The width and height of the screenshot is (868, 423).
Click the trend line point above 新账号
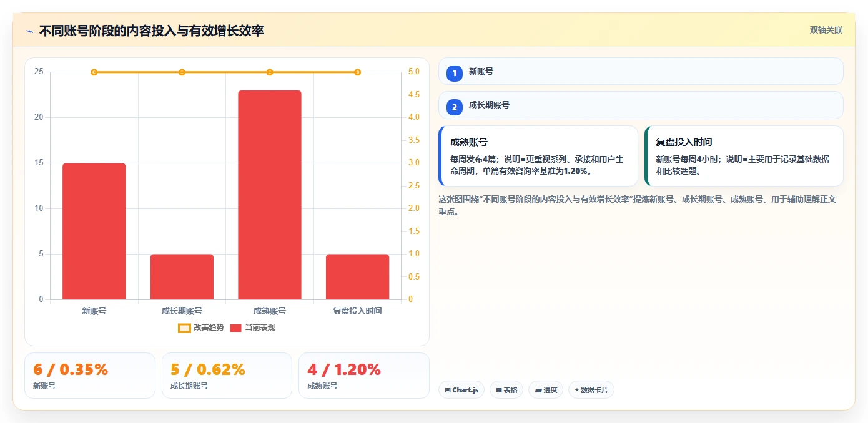(x=94, y=72)
